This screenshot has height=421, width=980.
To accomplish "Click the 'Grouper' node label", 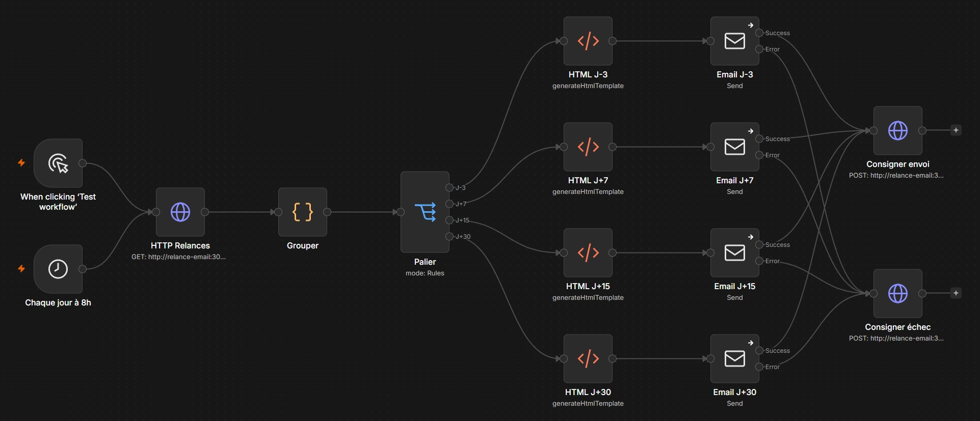I will click(x=303, y=245).
